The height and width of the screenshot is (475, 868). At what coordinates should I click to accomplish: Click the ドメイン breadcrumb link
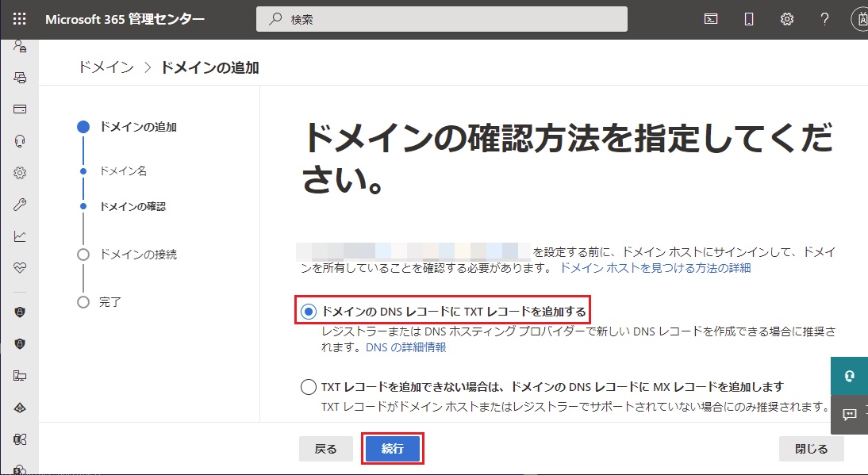[x=106, y=67]
